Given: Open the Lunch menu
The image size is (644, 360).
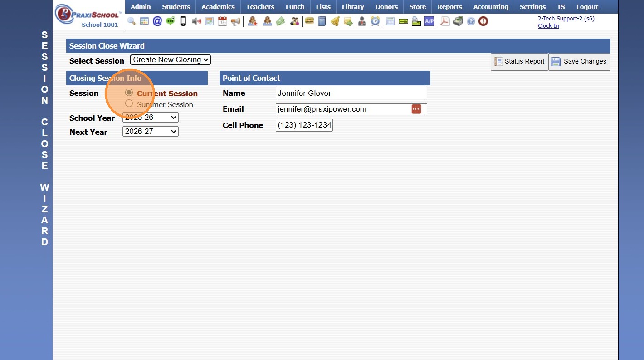Looking at the screenshot, I should click(x=295, y=7).
